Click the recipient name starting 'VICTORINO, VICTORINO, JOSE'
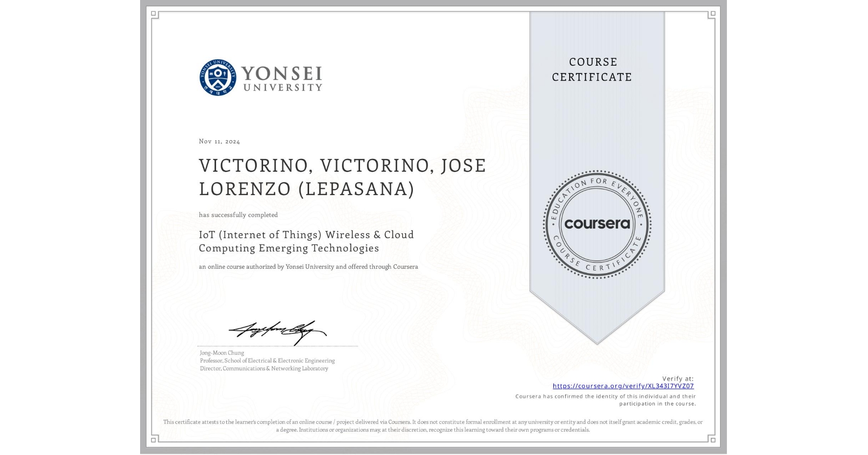 click(x=342, y=166)
